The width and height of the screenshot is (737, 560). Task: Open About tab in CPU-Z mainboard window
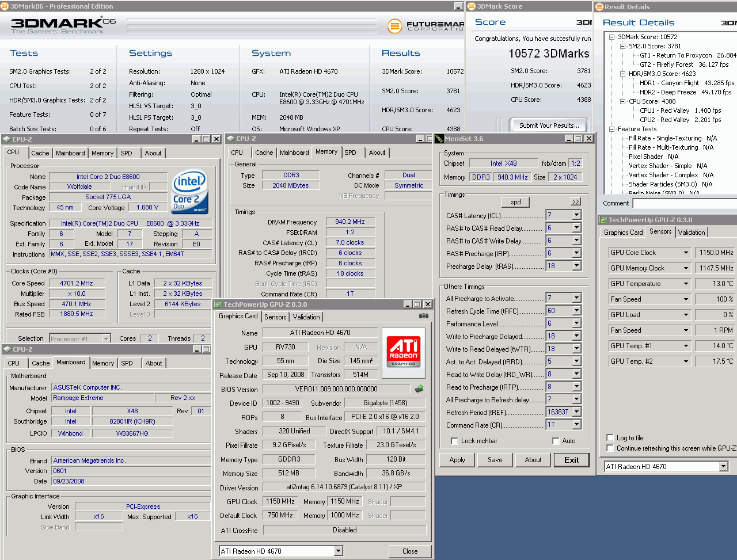click(154, 363)
